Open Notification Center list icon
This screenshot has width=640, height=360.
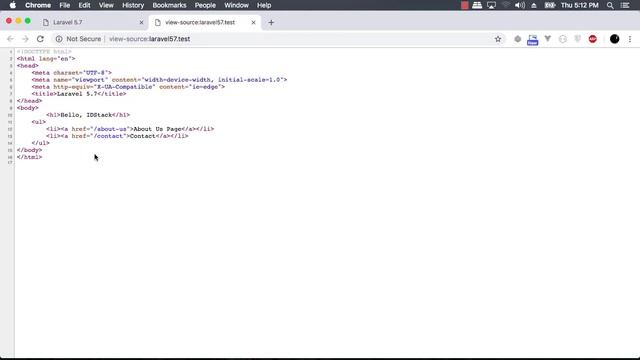625,5
